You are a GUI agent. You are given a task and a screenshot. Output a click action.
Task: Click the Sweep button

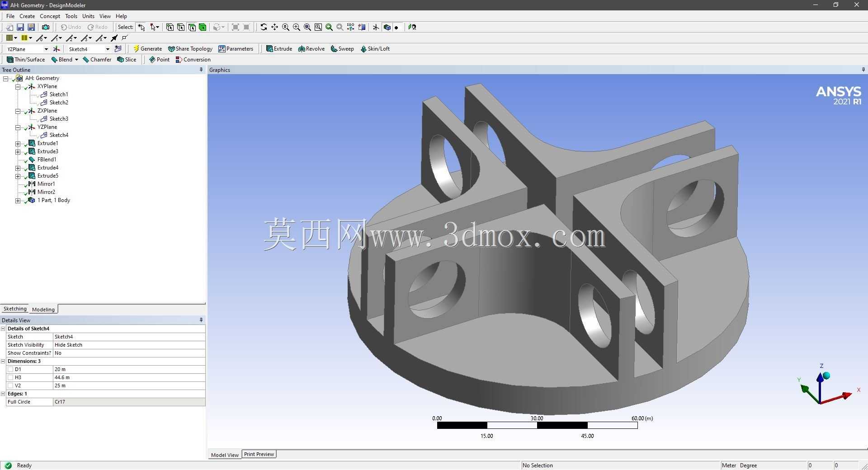[x=342, y=49]
